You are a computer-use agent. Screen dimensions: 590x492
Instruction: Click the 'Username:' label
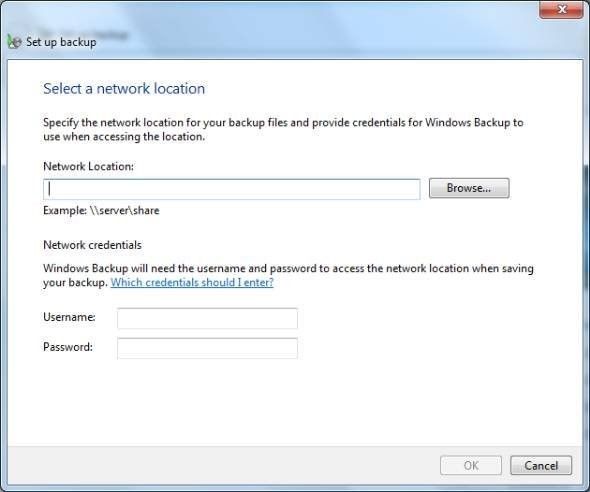click(x=69, y=317)
